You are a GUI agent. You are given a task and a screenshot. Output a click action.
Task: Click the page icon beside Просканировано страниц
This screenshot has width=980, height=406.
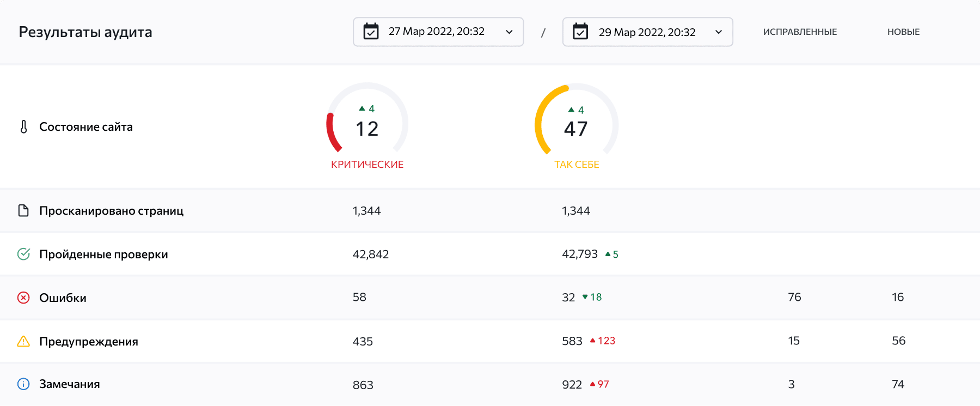click(23, 210)
